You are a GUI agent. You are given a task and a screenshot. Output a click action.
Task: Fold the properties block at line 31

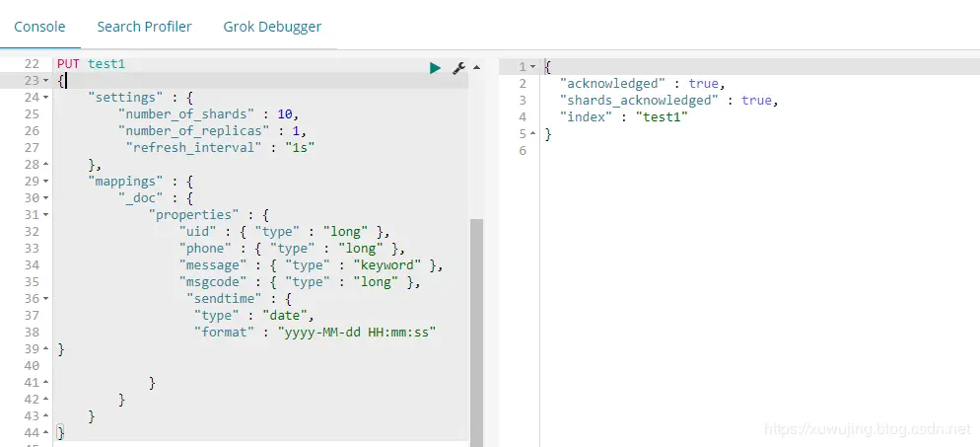coord(46,215)
